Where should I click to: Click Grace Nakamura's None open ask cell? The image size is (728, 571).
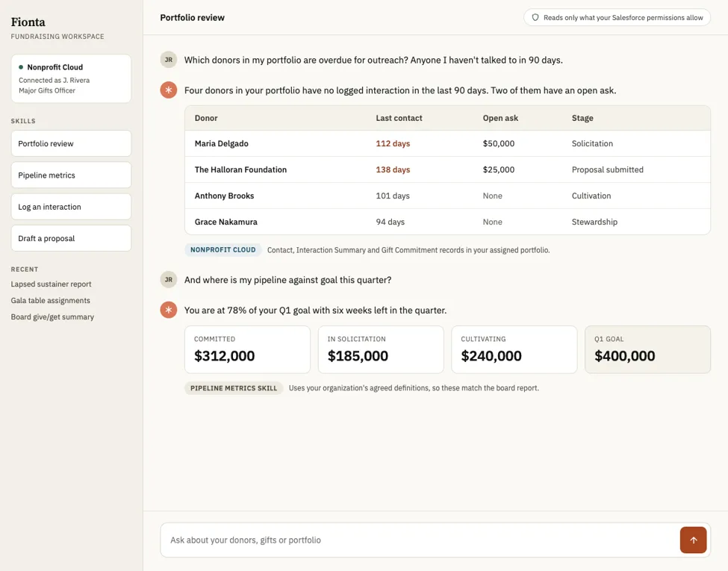(492, 222)
